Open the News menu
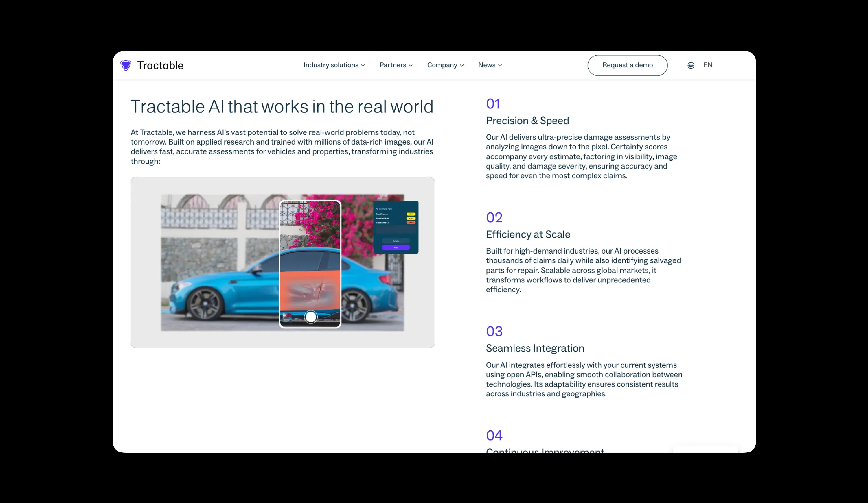This screenshot has height=503, width=868. (490, 65)
